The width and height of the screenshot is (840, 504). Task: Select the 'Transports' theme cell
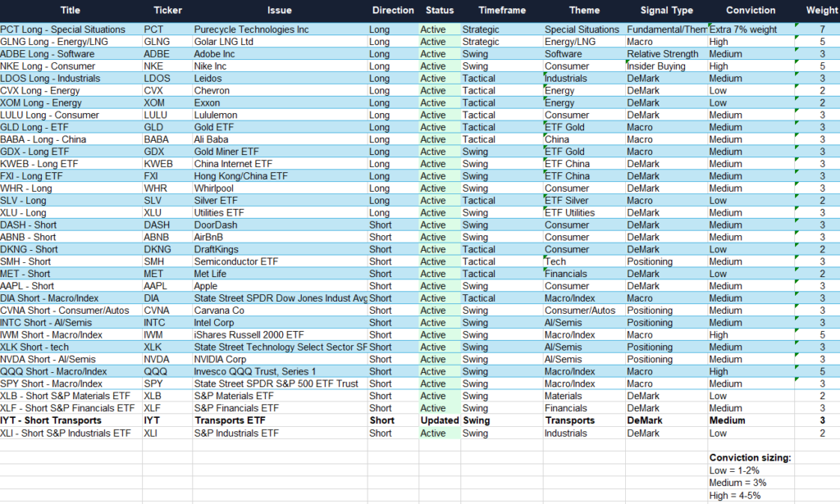click(x=584, y=420)
